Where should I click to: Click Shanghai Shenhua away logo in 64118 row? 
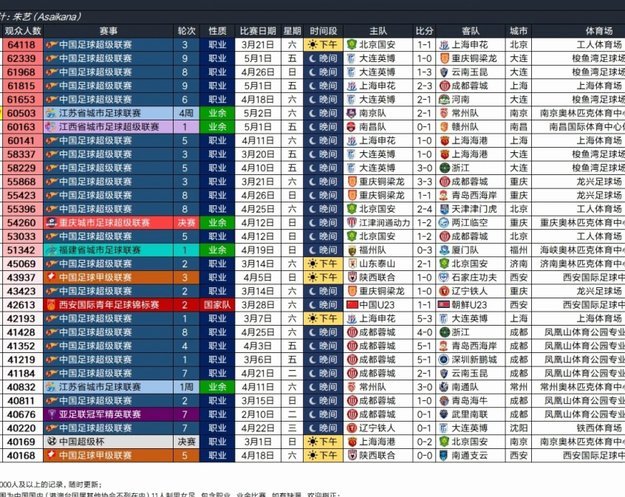[x=444, y=45]
